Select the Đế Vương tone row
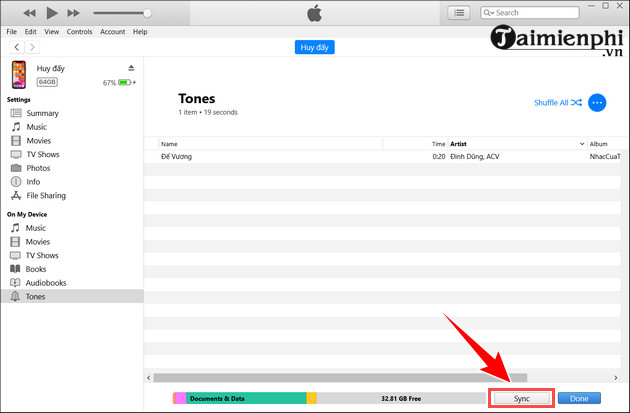 coord(383,157)
